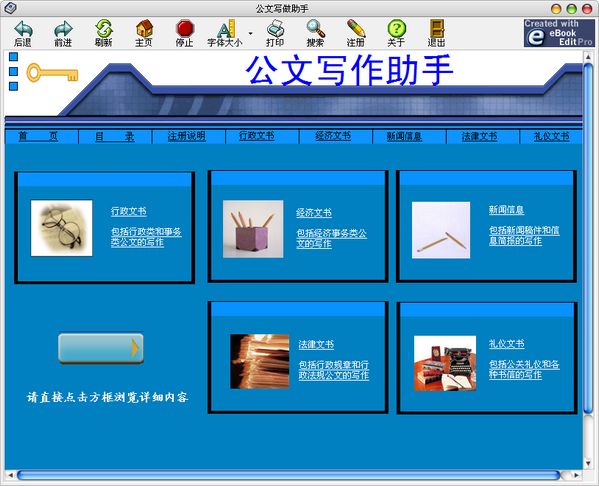Open the 法律文书 navigation tab
This screenshot has height=486, width=599.
(x=479, y=136)
